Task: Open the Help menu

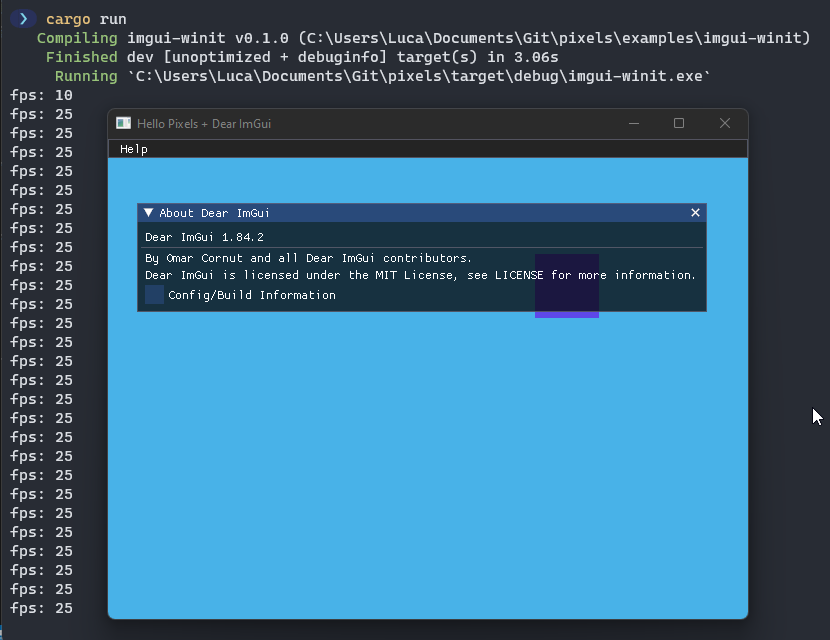Action: (133, 148)
